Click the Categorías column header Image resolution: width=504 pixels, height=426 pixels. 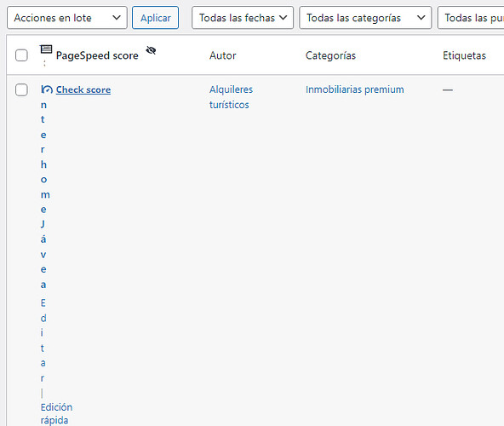point(330,55)
